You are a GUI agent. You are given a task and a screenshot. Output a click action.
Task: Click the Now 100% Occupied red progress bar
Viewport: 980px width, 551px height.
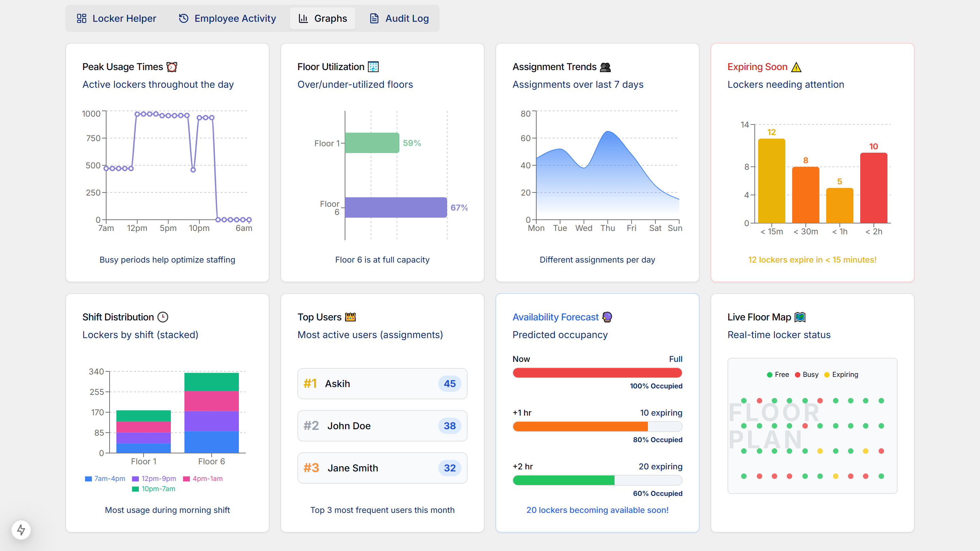(597, 373)
